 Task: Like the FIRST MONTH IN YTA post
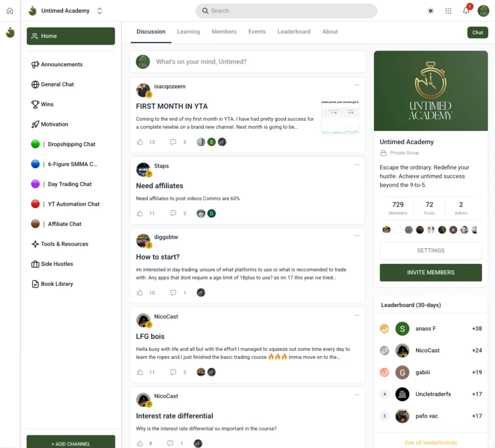140,142
